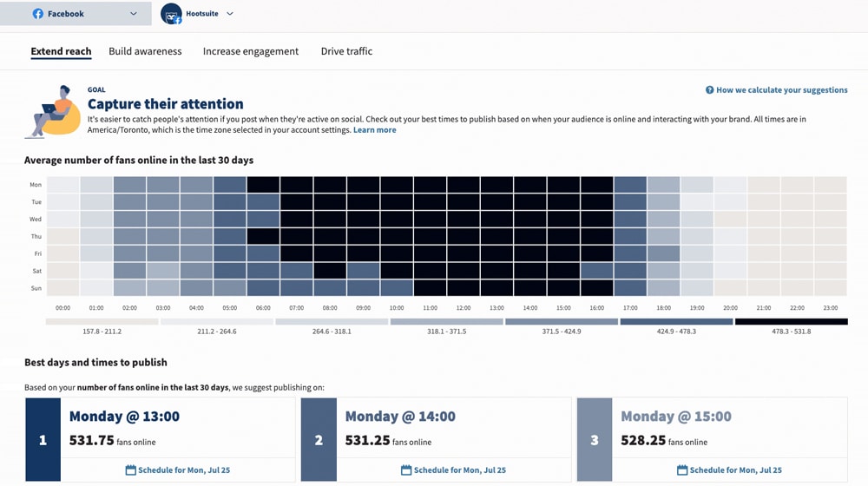The height and width of the screenshot is (486, 868).
Task: Click the lightest 157.8 - 211.2 legend swatch
Action: click(102, 322)
